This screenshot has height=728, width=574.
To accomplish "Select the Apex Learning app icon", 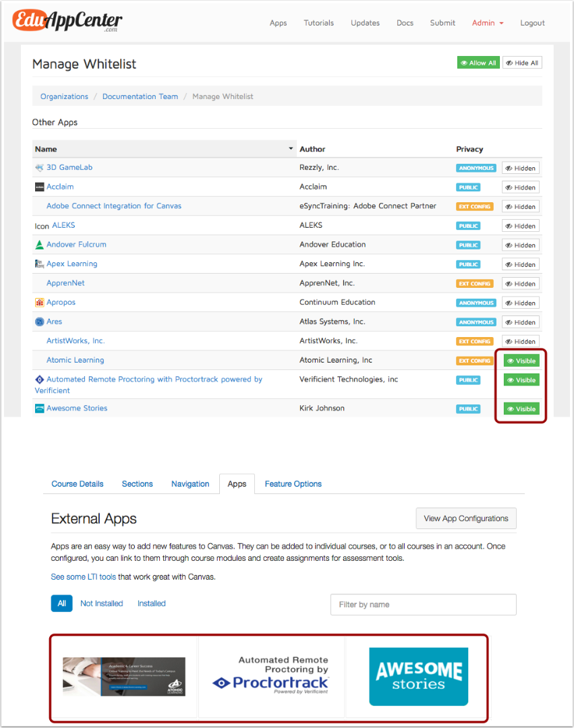I will tap(39, 264).
